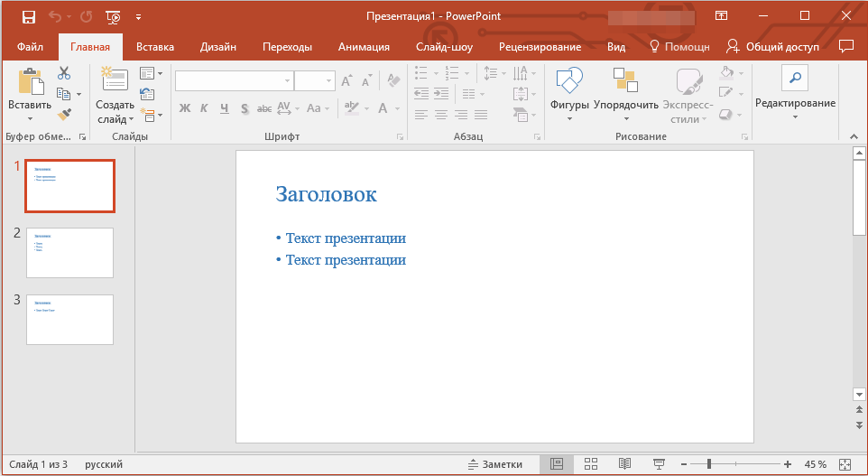Click Создать слайд new slide icon
The width and height of the screenshot is (868, 476).
point(115,79)
